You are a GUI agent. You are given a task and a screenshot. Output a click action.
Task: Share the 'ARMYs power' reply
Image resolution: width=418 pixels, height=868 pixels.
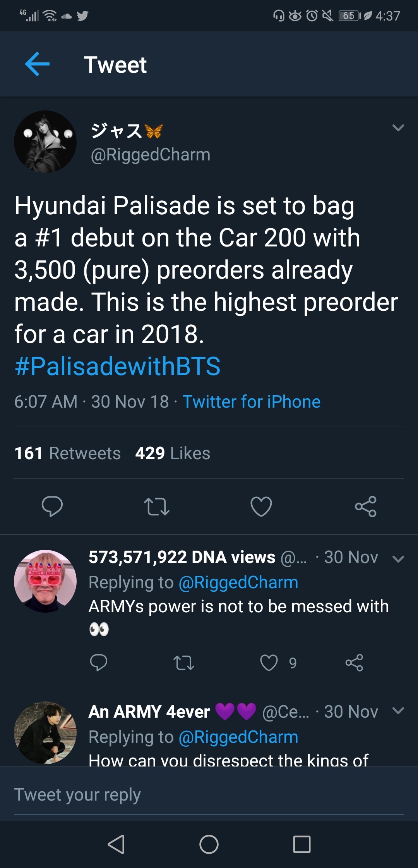354,663
